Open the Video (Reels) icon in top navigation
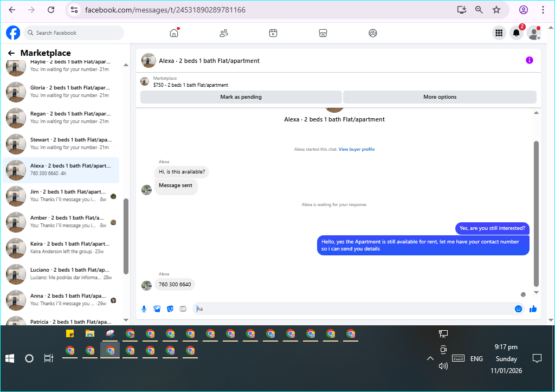 [273, 33]
